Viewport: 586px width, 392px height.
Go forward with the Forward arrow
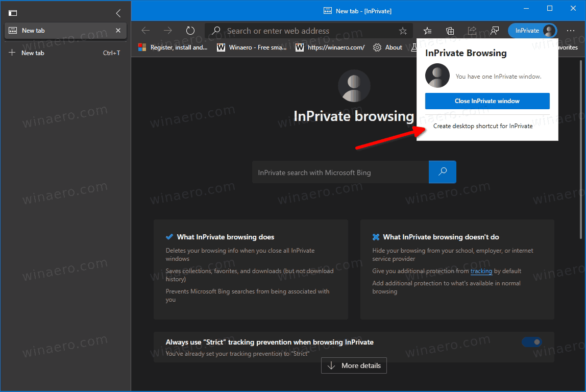(168, 31)
